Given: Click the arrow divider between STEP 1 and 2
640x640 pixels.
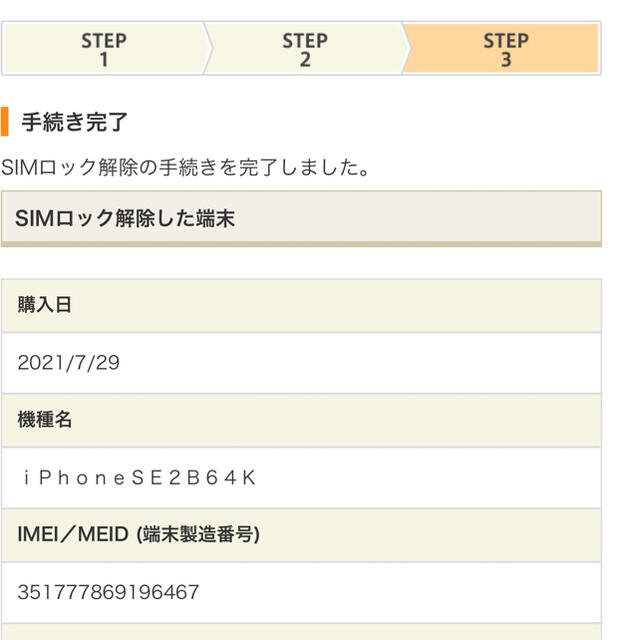Looking at the screenshot, I should tap(208, 49).
